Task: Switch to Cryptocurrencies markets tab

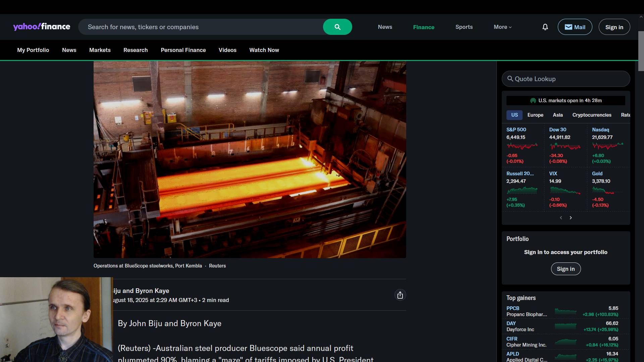Action: click(x=592, y=115)
